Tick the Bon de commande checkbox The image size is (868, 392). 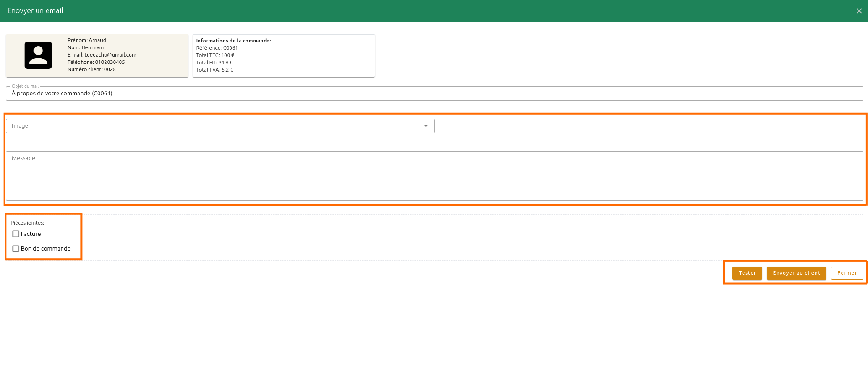click(x=16, y=249)
